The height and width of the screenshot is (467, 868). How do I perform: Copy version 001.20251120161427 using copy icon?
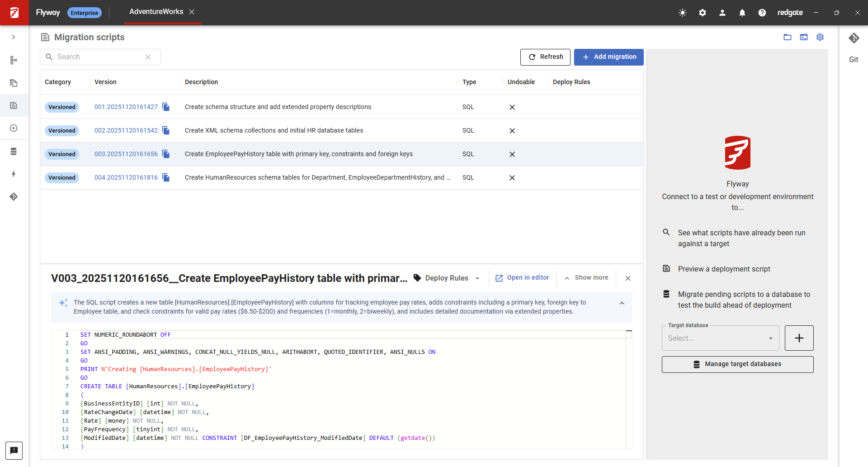tap(166, 107)
